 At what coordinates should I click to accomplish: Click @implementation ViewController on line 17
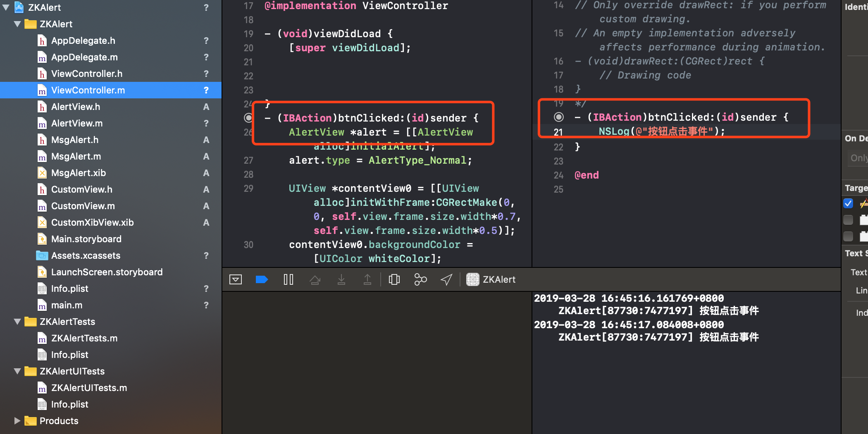(x=356, y=6)
